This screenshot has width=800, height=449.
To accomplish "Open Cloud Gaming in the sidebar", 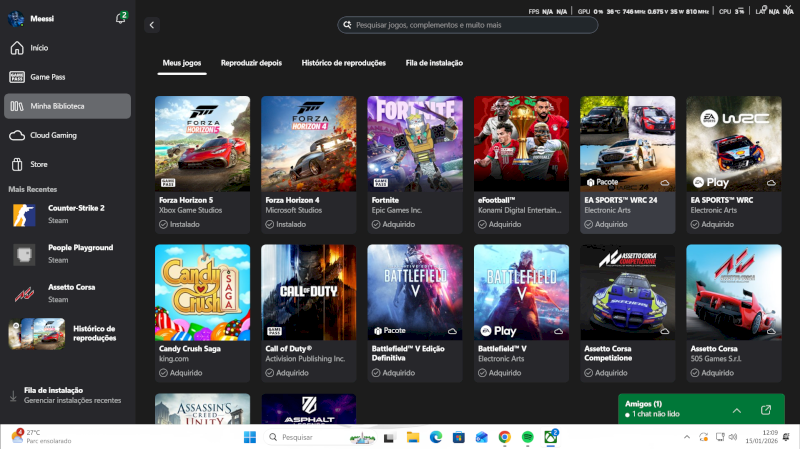I will (x=67, y=135).
